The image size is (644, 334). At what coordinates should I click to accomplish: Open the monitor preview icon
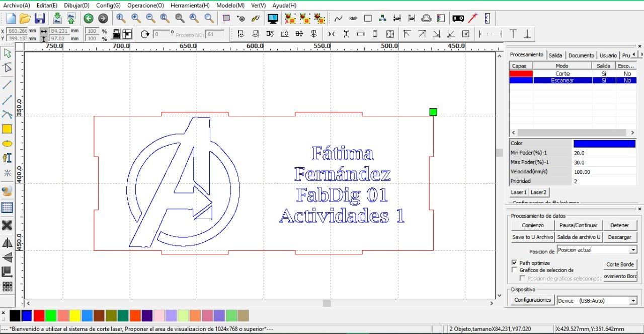(x=273, y=19)
